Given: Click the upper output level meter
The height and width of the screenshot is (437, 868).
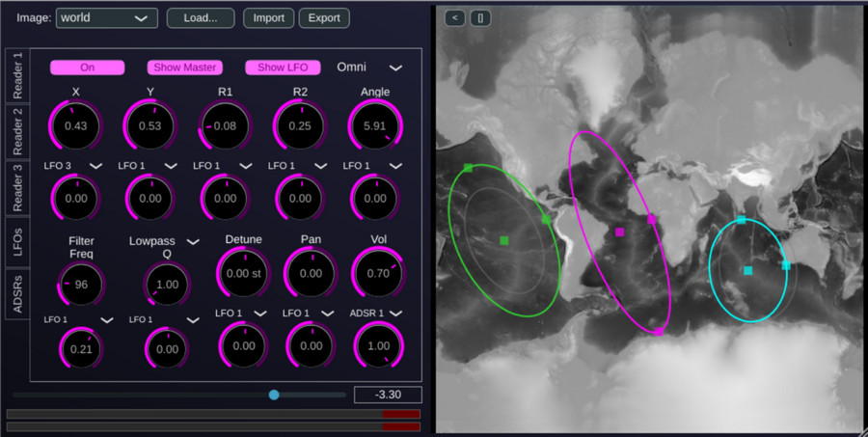Looking at the screenshot, I should point(213,414).
